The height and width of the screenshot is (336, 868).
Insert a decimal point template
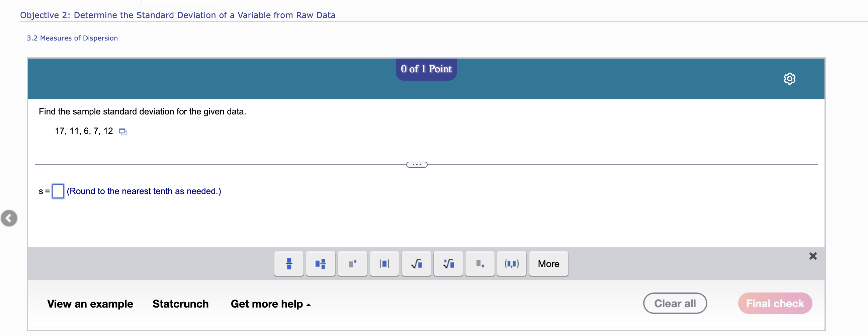click(x=480, y=263)
